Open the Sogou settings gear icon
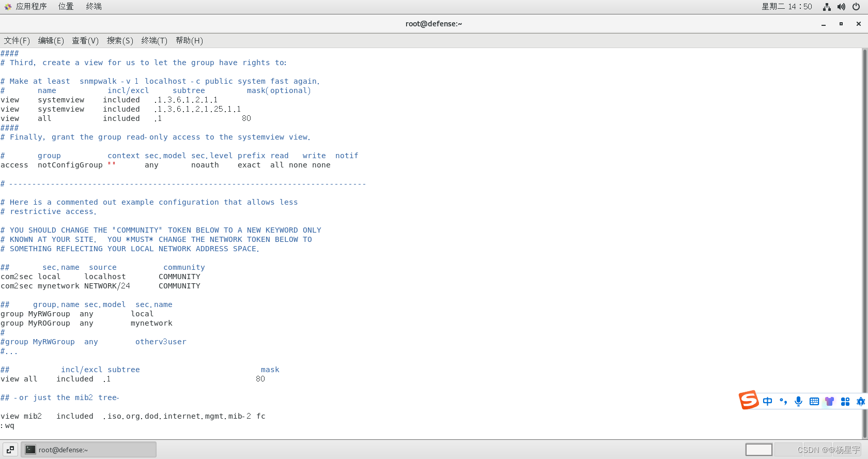The width and height of the screenshot is (868, 459). 861,402
